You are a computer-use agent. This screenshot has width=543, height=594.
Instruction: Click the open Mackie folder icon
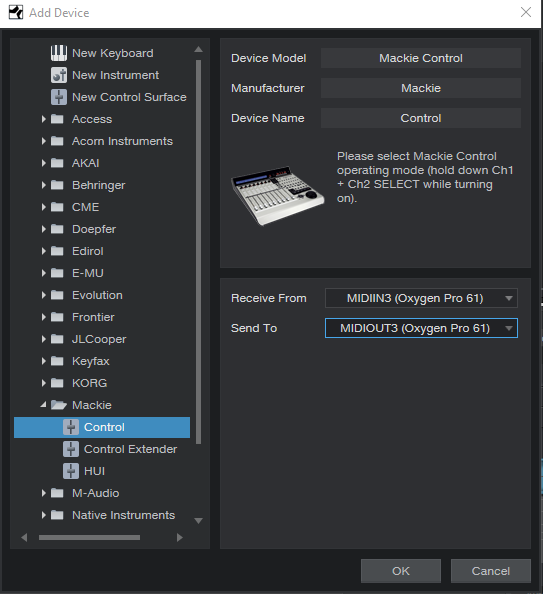(58, 405)
